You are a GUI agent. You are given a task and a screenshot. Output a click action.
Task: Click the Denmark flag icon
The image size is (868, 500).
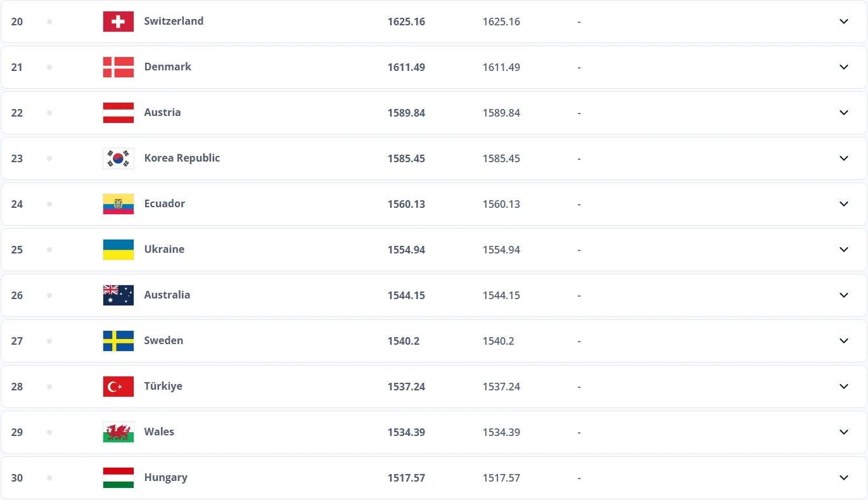tap(118, 67)
